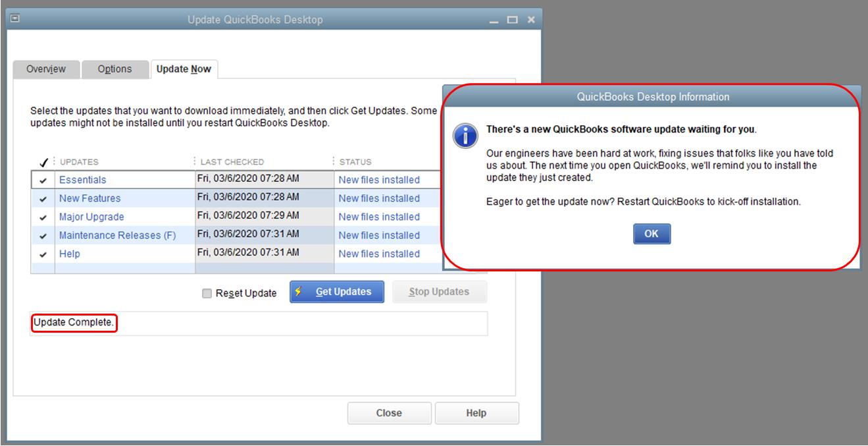Click the Update Complete status message

[74, 323]
